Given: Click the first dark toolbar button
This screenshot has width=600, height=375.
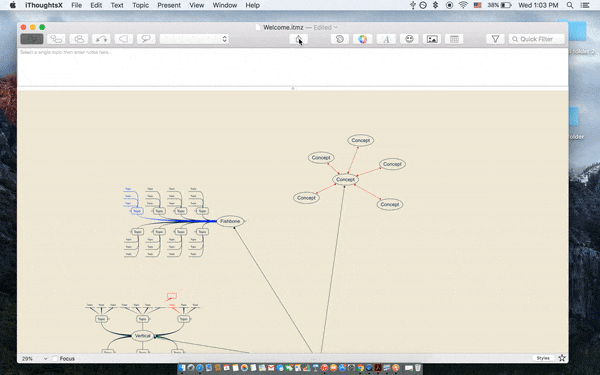Looking at the screenshot, I should 32,39.
